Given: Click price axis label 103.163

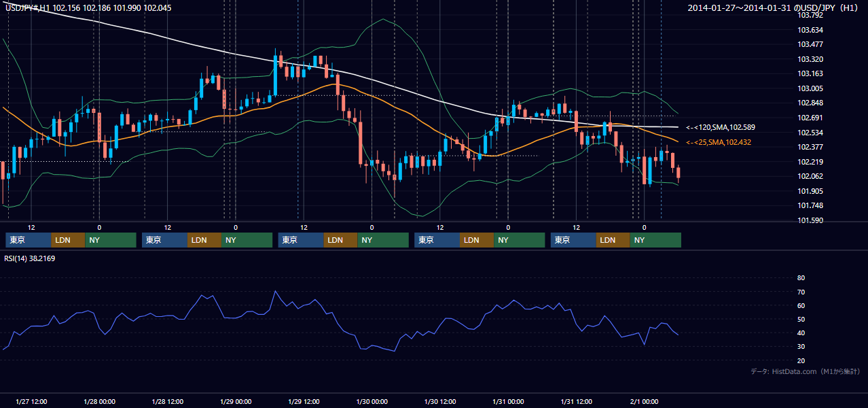Looking at the screenshot, I should tap(810, 73).
